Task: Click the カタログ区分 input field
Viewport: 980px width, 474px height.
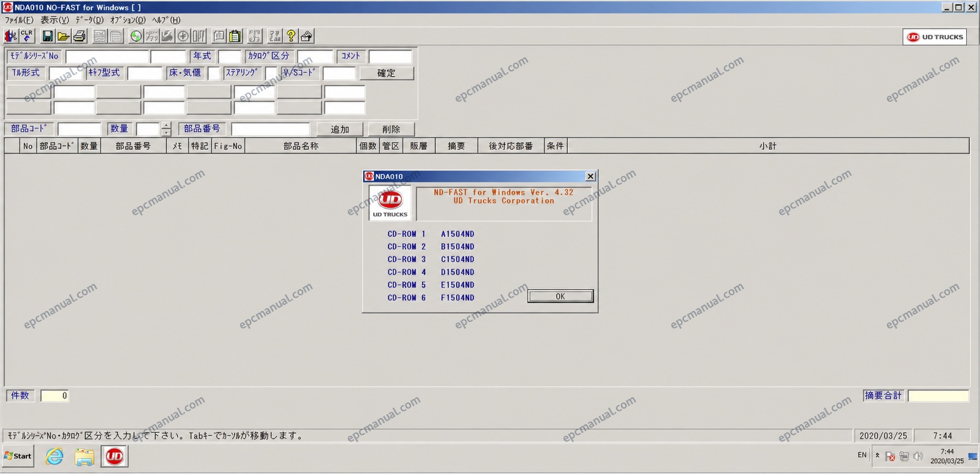Action: click(315, 57)
